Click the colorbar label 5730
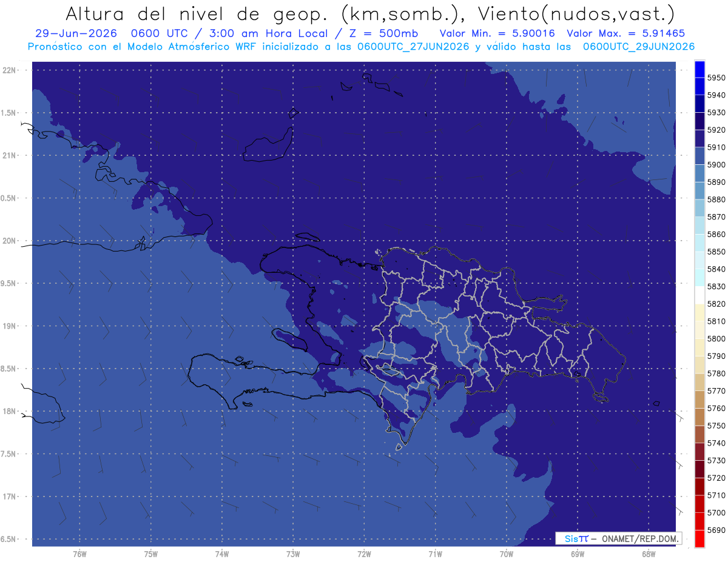 tap(716, 461)
